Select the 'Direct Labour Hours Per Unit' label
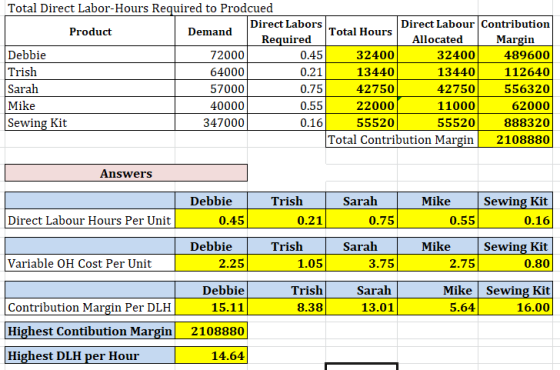The height and width of the screenshot is (370, 560). coord(90,220)
